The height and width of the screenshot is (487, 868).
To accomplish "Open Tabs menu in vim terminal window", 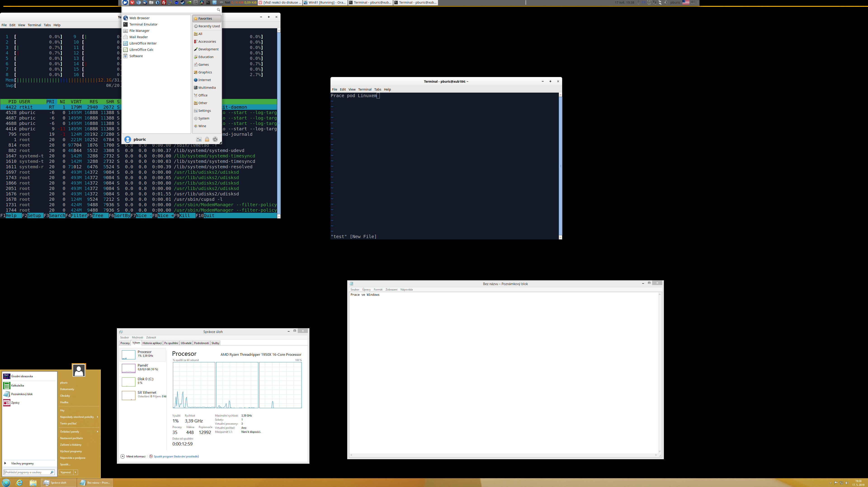I will coord(378,90).
